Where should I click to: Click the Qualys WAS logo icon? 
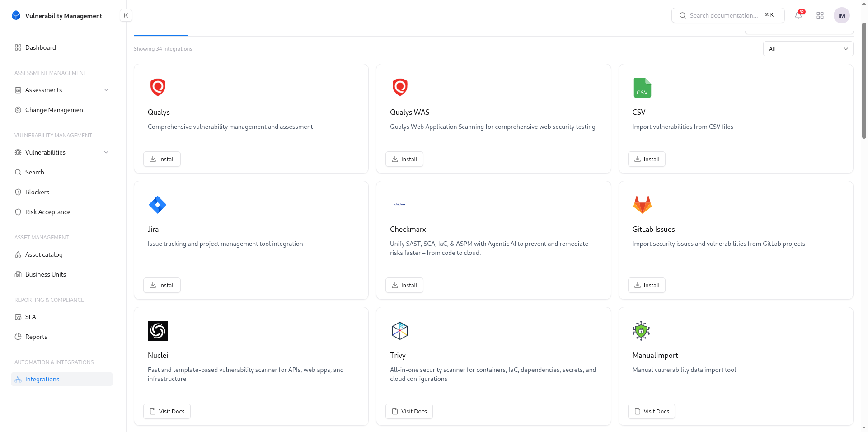[x=400, y=87]
